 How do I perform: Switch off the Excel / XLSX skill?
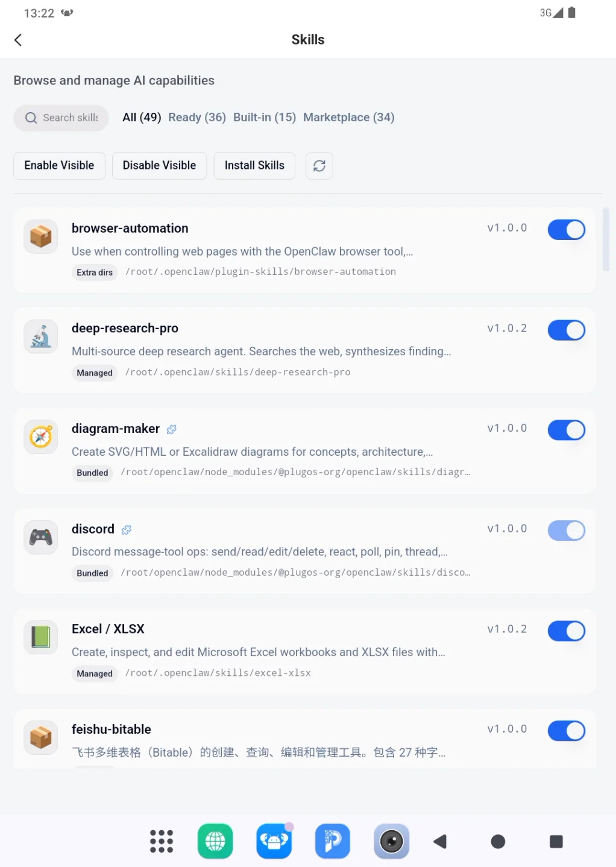[566, 631]
